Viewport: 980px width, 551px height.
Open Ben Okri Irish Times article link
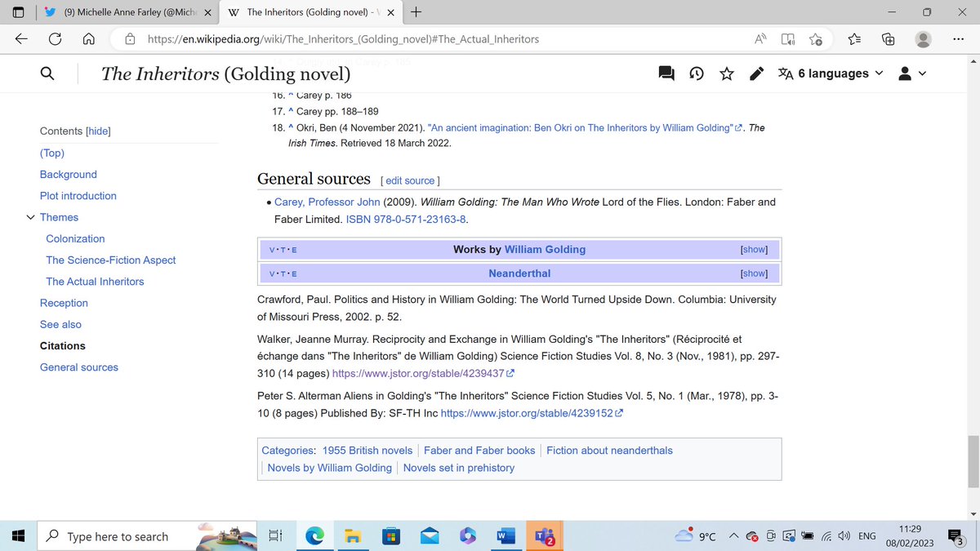pos(585,128)
